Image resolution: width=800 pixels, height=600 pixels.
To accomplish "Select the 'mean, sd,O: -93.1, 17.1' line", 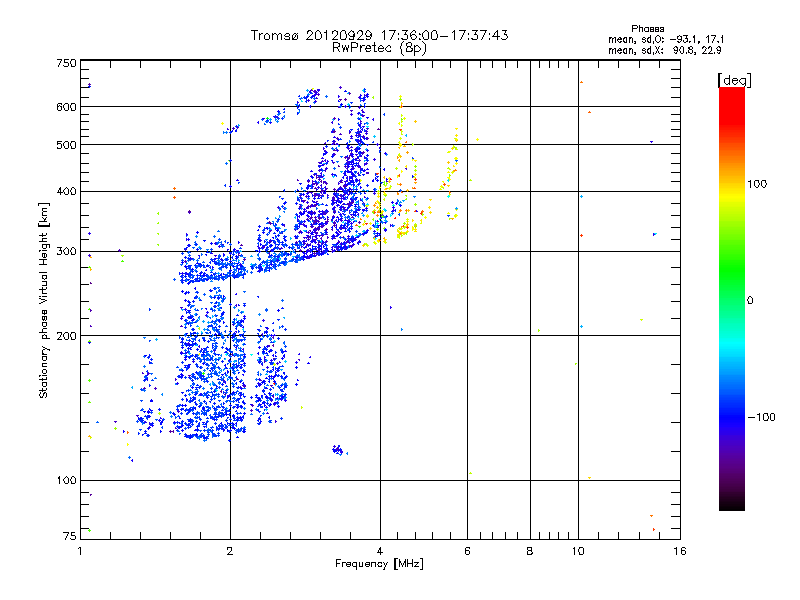I will pos(666,40).
